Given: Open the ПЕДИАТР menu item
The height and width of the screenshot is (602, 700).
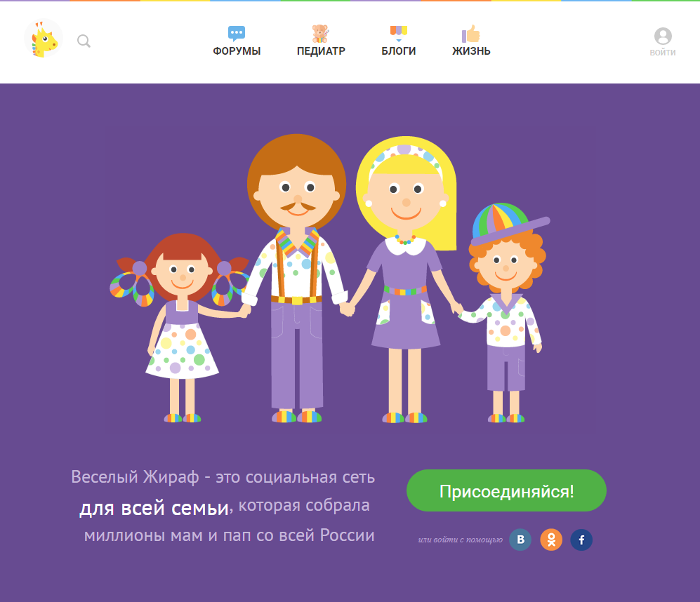Looking at the screenshot, I should pos(321,51).
